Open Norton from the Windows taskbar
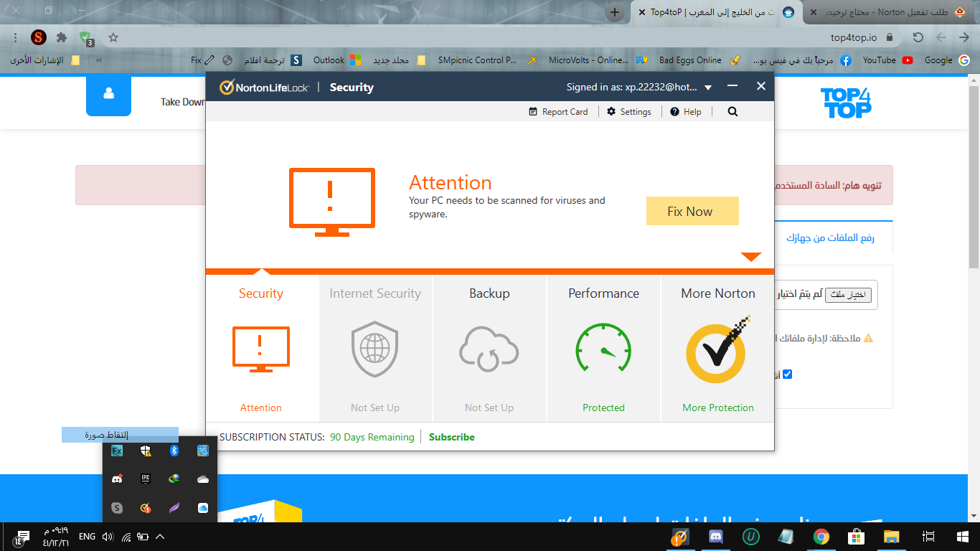The width and height of the screenshot is (980, 551). coord(680,537)
